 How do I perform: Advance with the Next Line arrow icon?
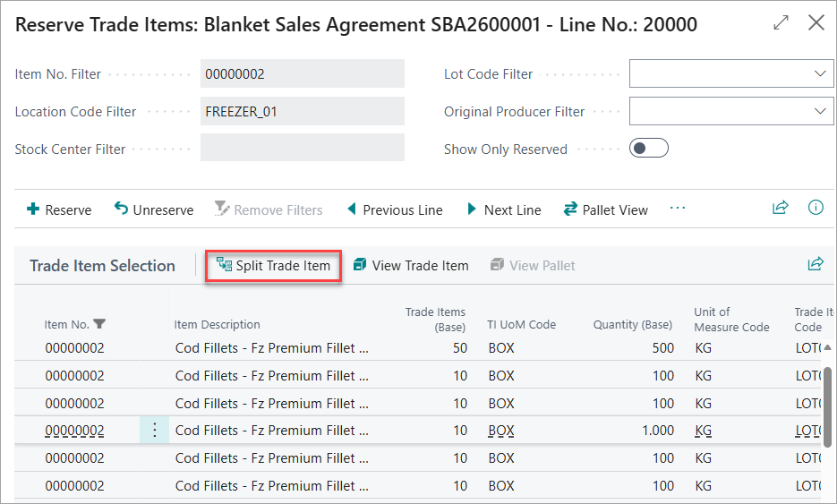coord(472,209)
